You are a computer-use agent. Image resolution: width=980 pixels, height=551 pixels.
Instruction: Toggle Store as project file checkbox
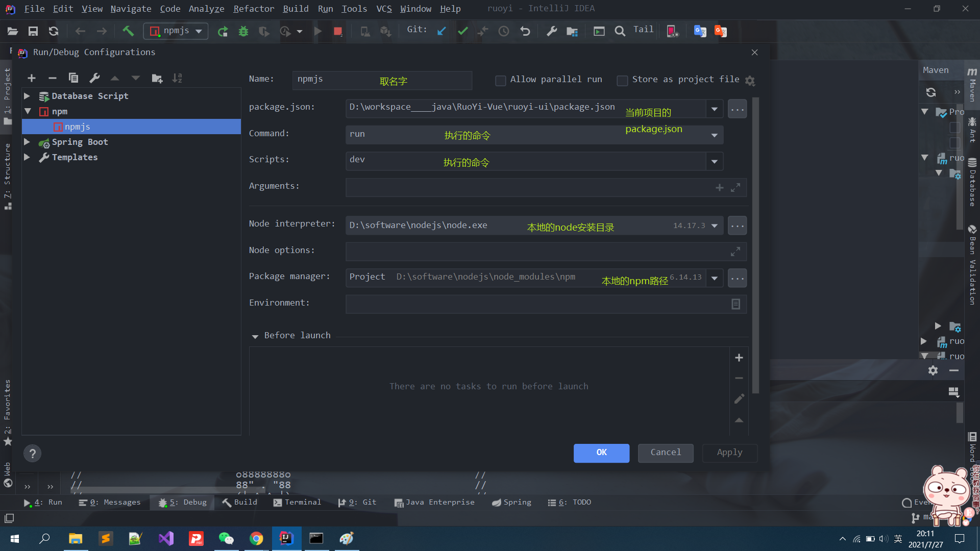(x=622, y=80)
